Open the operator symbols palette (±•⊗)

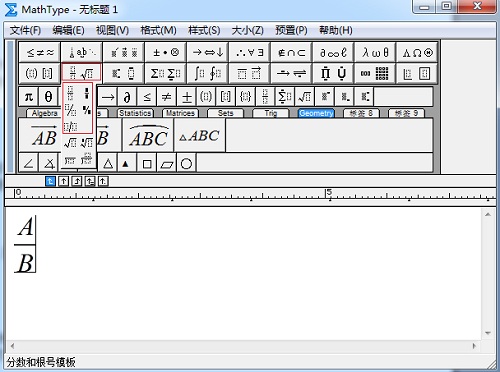click(166, 52)
